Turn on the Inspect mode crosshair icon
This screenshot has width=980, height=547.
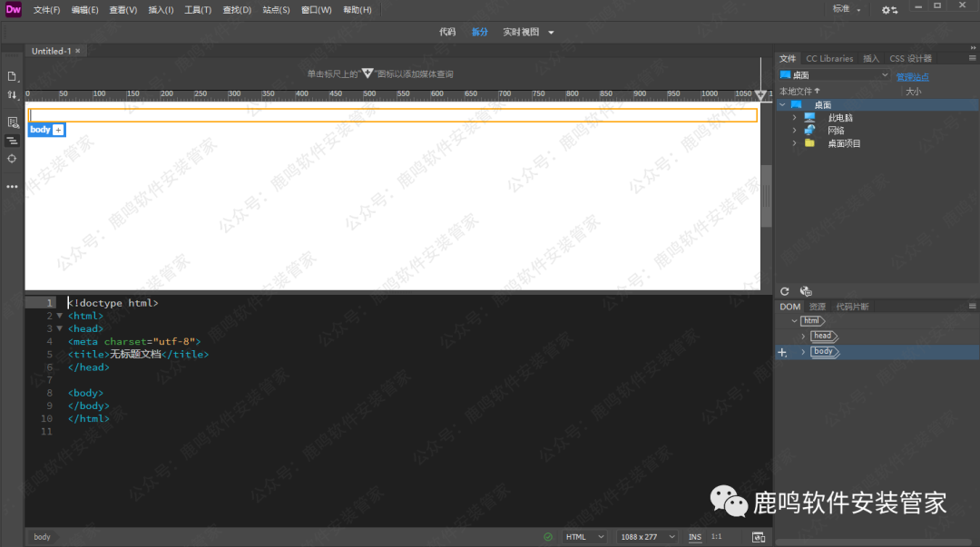tap(12, 158)
